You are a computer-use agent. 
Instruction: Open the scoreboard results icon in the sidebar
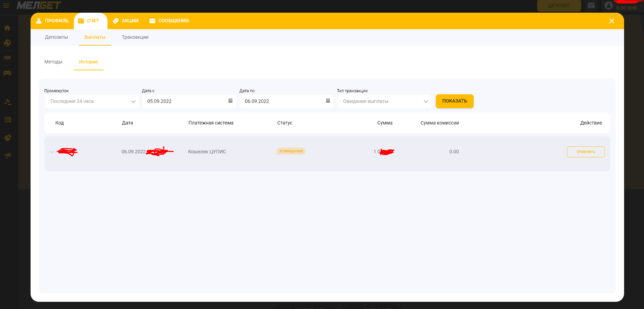(x=8, y=120)
